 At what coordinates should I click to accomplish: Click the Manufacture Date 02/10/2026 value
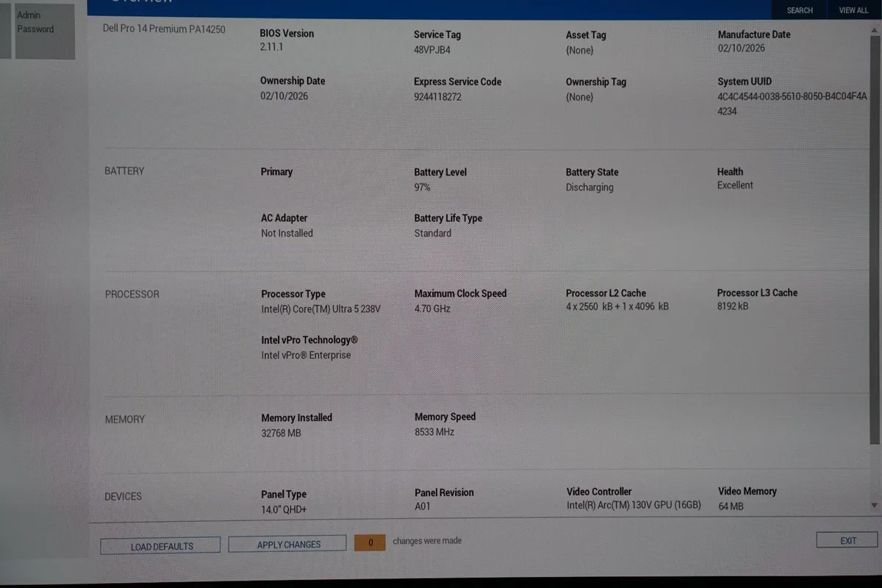(x=741, y=49)
